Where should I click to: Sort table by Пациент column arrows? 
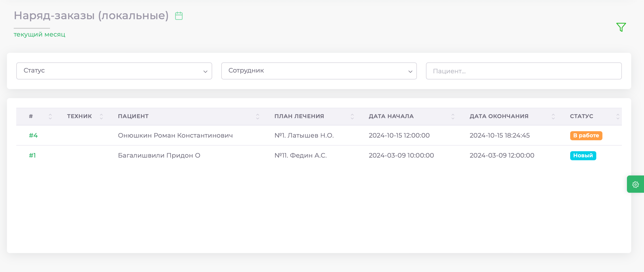pos(257,116)
